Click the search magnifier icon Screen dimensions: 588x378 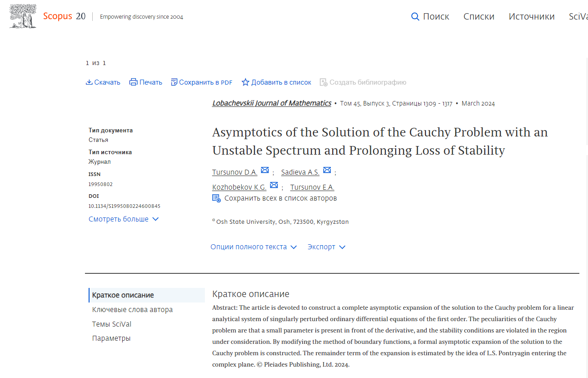coord(415,17)
